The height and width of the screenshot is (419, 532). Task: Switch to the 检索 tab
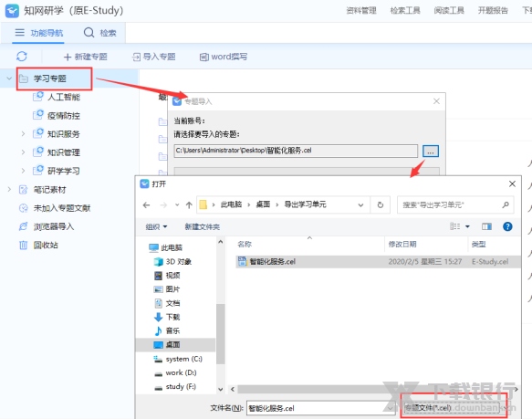click(100, 33)
